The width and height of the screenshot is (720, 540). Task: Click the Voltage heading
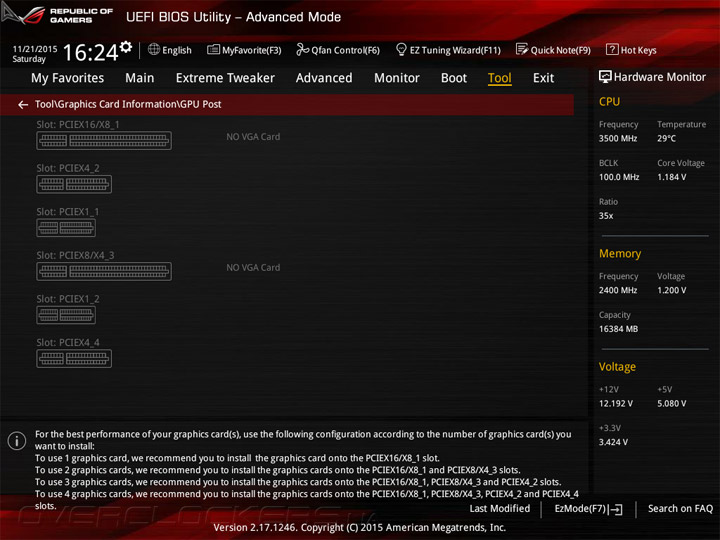[x=617, y=367]
